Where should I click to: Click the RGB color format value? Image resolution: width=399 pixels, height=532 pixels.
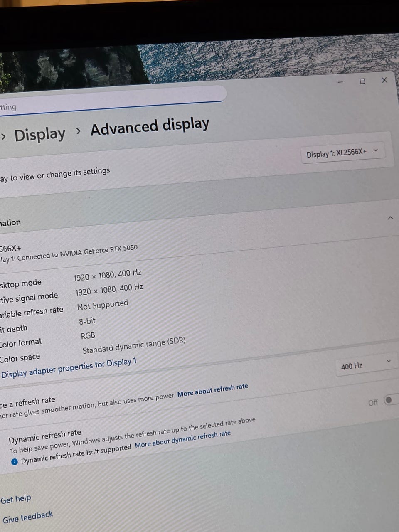[x=88, y=335]
